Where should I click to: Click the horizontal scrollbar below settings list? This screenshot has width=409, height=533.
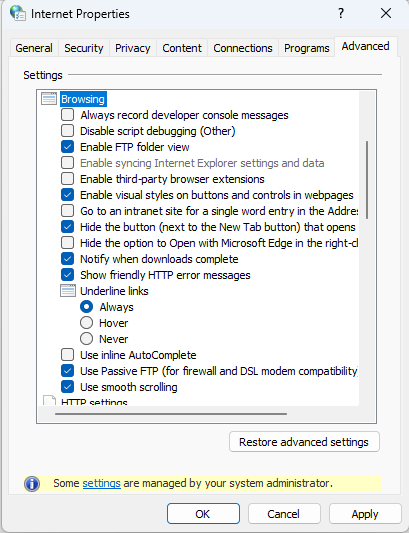tap(171, 414)
